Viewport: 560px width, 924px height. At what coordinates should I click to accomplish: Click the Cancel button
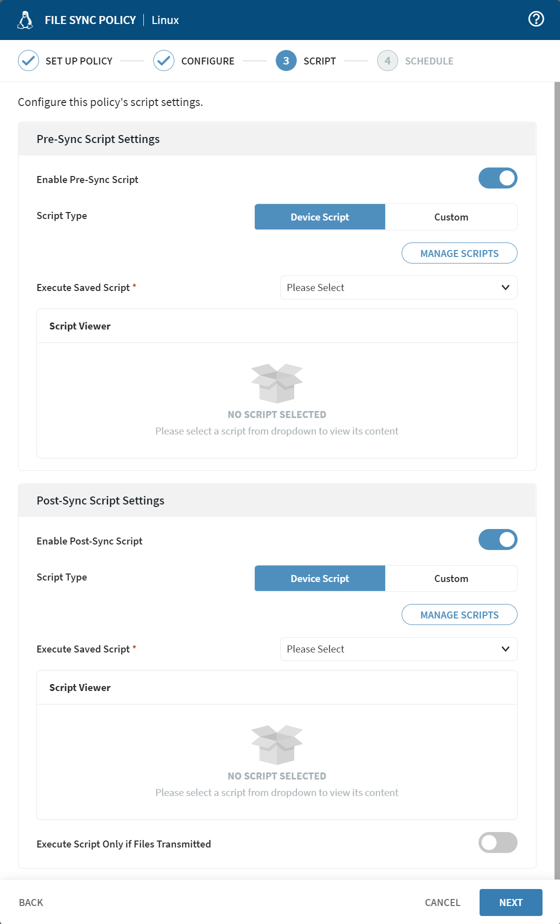(x=443, y=902)
